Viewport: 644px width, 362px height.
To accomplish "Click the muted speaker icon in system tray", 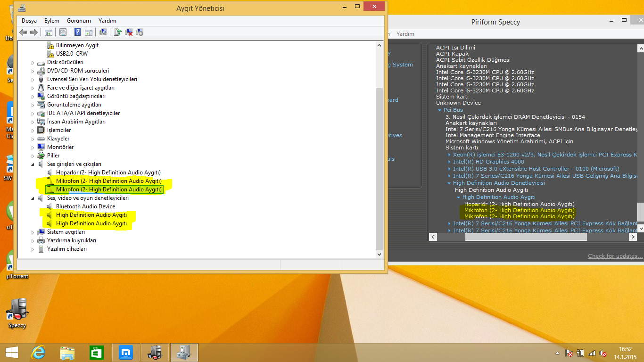I will pyautogui.click(x=603, y=353).
